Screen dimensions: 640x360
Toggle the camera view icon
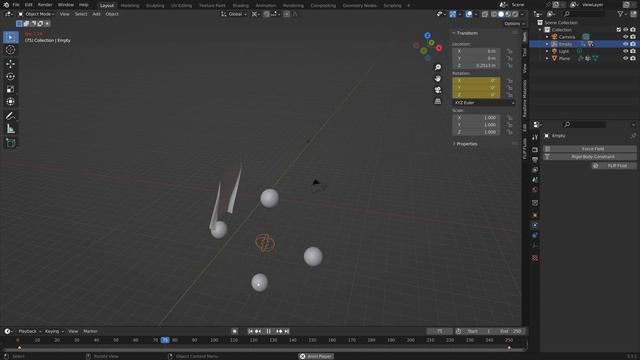click(438, 90)
